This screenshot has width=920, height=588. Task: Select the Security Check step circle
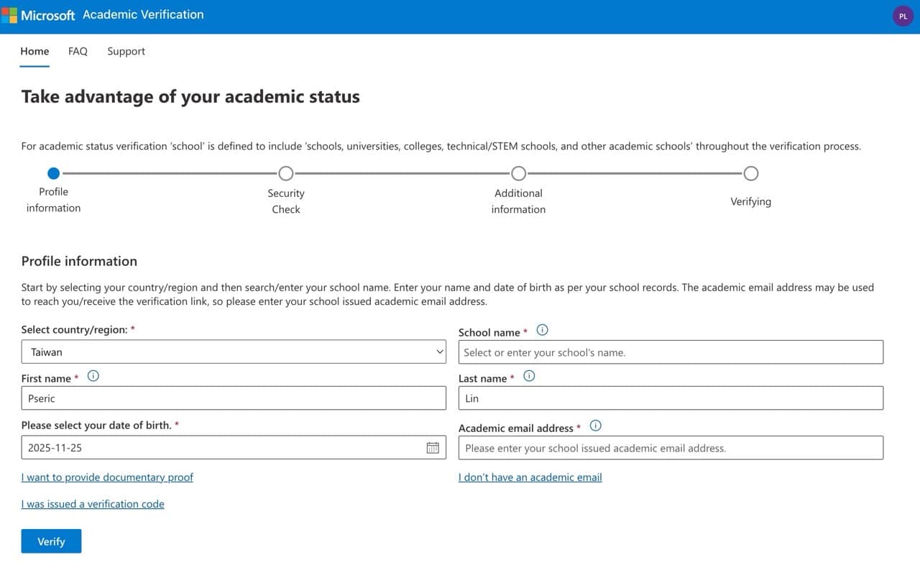pos(286,173)
